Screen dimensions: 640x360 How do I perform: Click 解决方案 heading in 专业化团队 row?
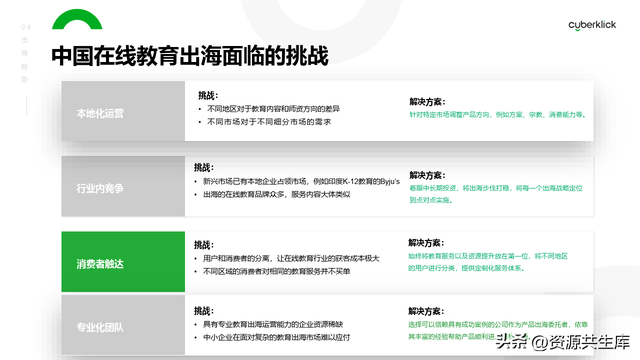(426, 311)
